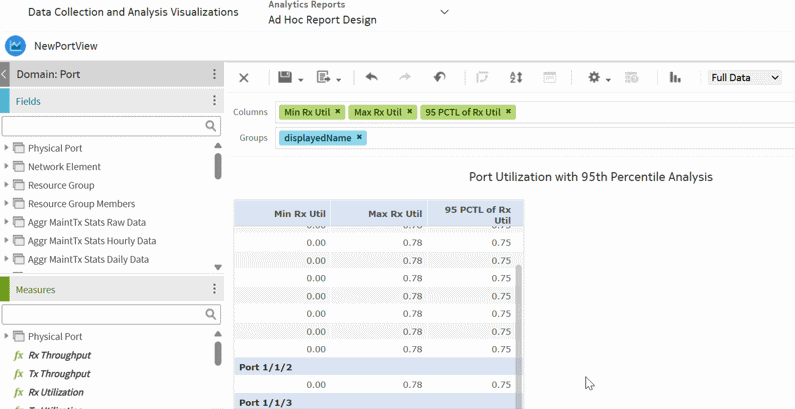
Task: Open the Save dropdown arrow
Action: (301, 80)
